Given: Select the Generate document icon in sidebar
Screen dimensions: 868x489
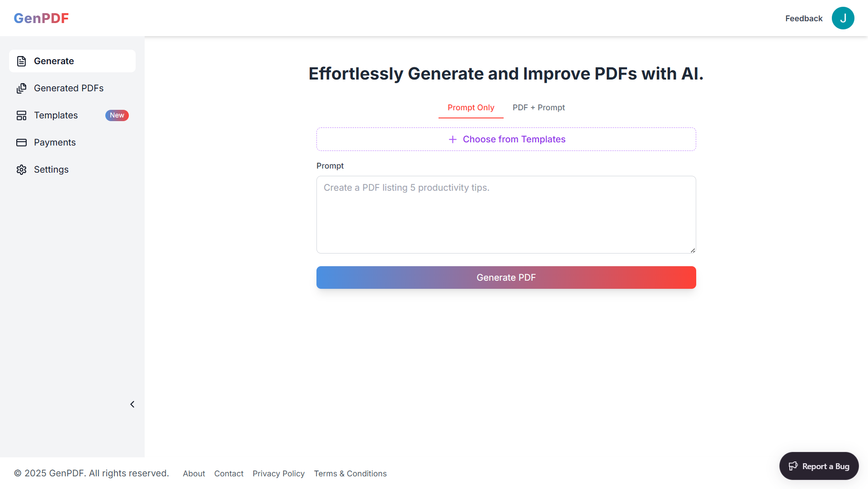Looking at the screenshot, I should (22, 61).
